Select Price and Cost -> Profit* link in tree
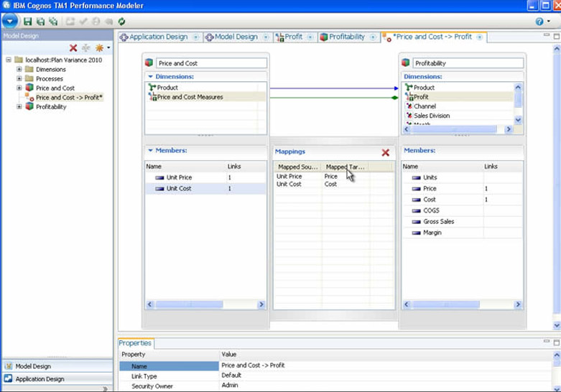 click(69, 98)
